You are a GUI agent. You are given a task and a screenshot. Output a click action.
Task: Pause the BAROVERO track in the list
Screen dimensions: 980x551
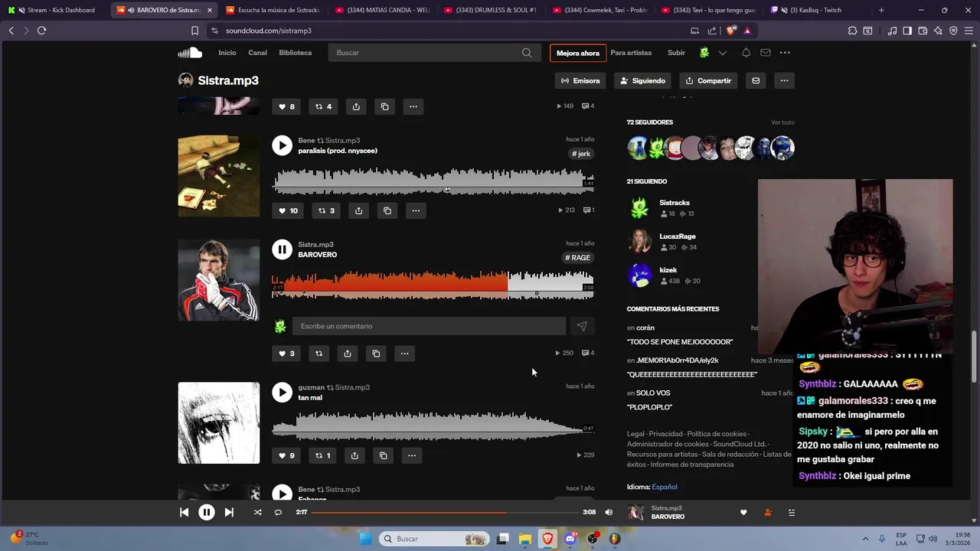(x=282, y=249)
